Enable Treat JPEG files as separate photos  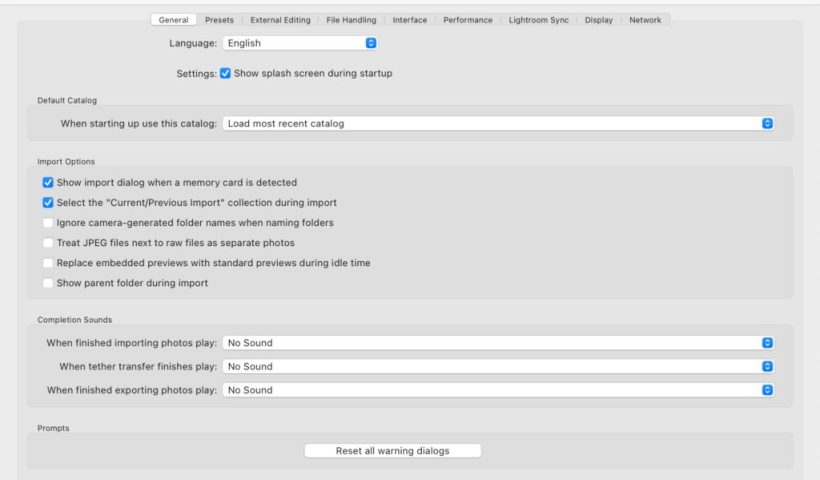(x=48, y=243)
